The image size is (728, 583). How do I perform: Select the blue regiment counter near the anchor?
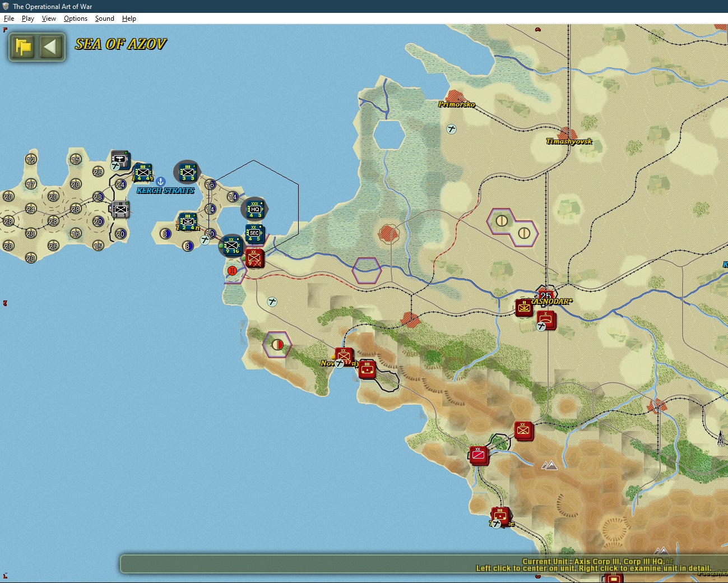(142, 173)
